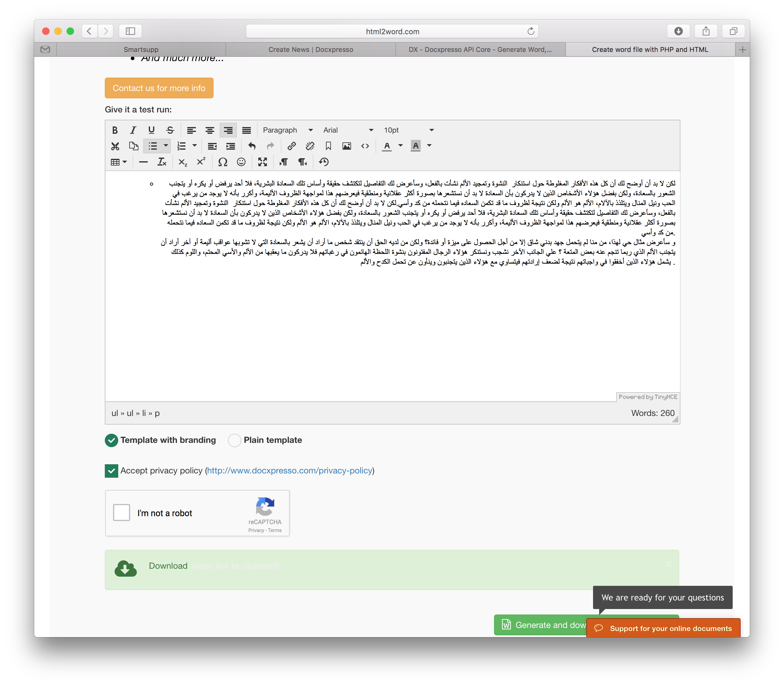The image size is (784, 686).
Task: Open the Paragraph style dropdown
Action: pyautogui.click(x=287, y=129)
